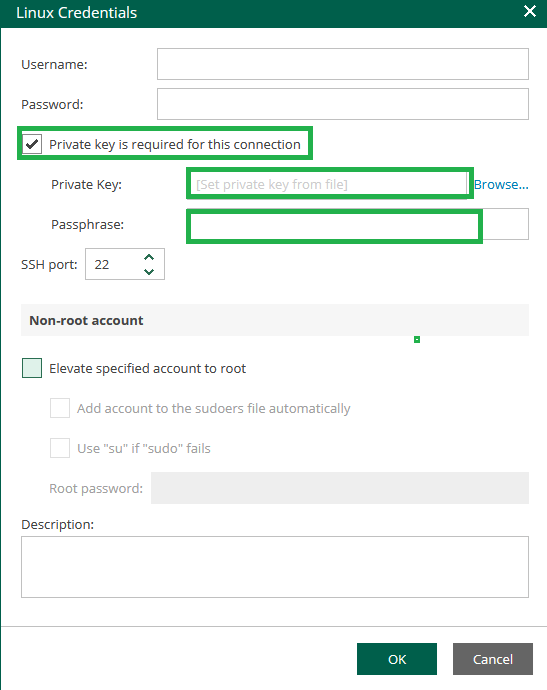This screenshot has width=547, height=690.
Task: Focus the Password text box
Action: pyautogui.click(x=343, y=104)
